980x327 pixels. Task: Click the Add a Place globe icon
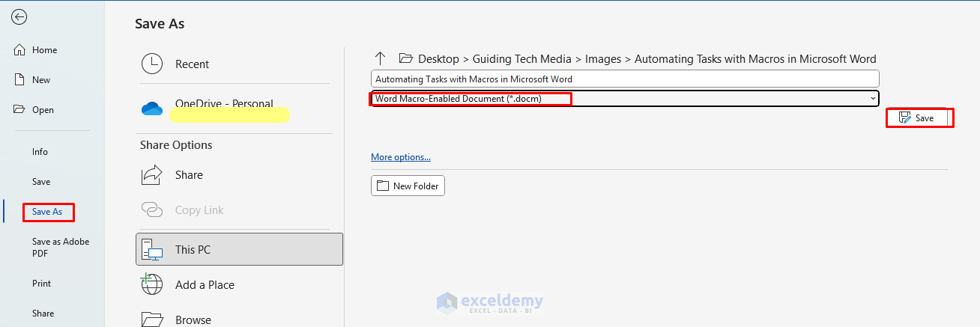152,284
